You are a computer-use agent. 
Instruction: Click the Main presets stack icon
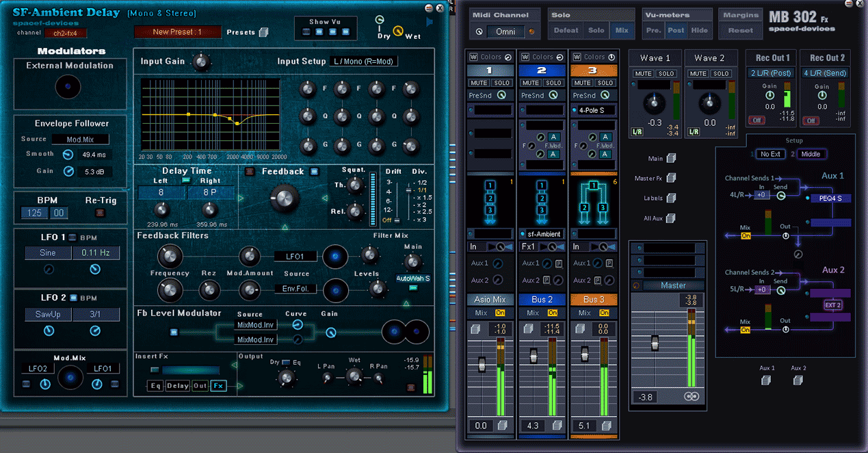click(671, 159)
